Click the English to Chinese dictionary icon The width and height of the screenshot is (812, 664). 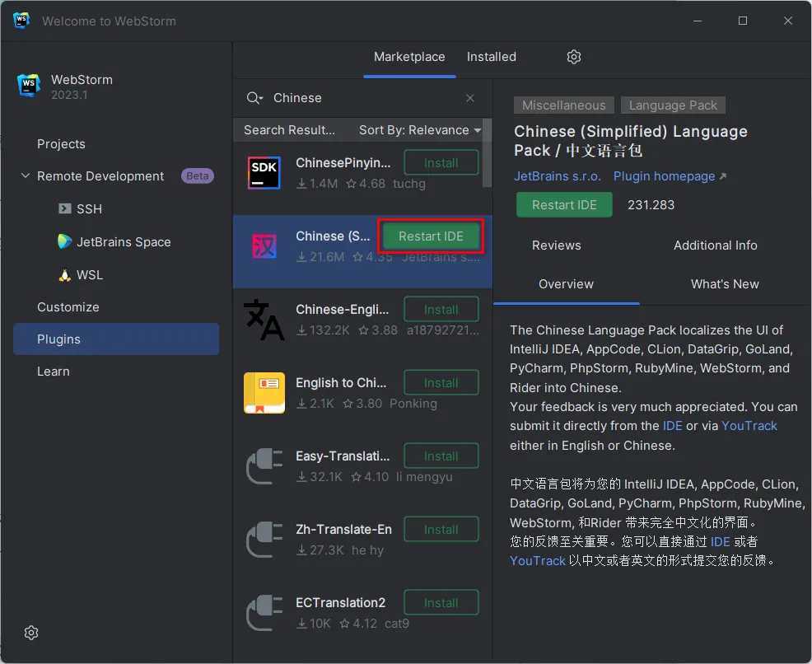pos(264,393)
